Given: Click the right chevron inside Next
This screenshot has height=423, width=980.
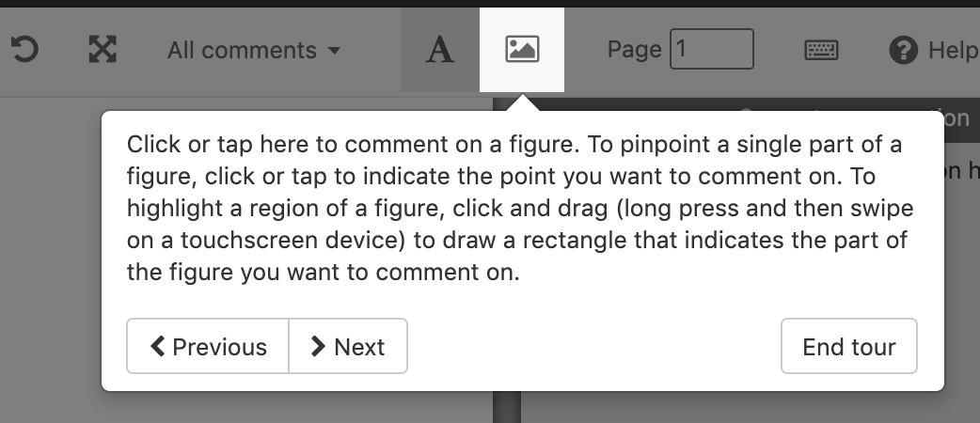Looking at the screenshot, I should (318, 346).
